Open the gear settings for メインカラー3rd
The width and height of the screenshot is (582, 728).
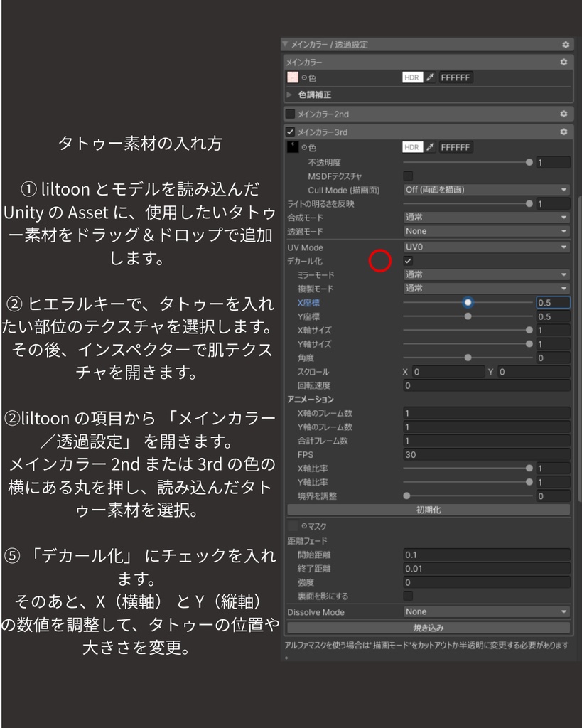[x=564, y=131]
